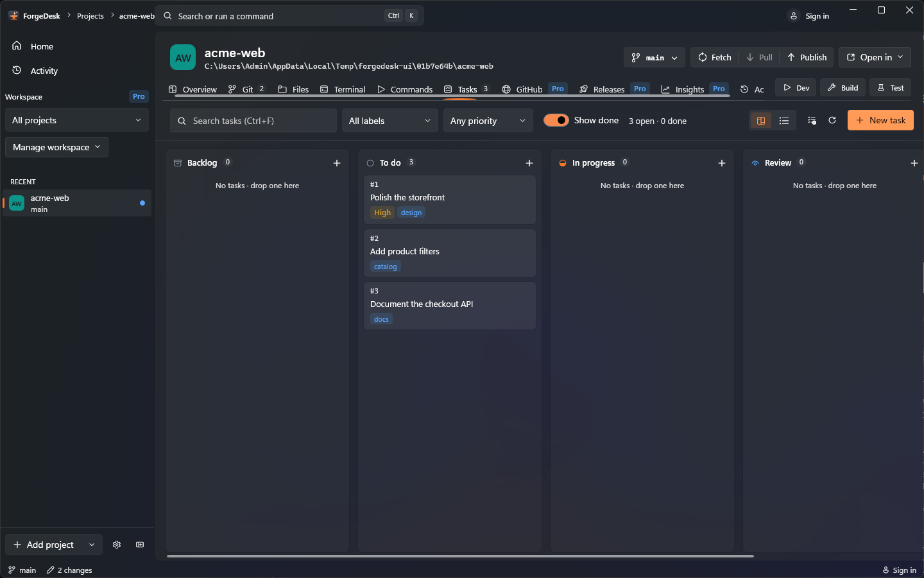Viewport: 924px width, 578px height.
Task: Add a task to the To do column
Action: click(529, 163)
